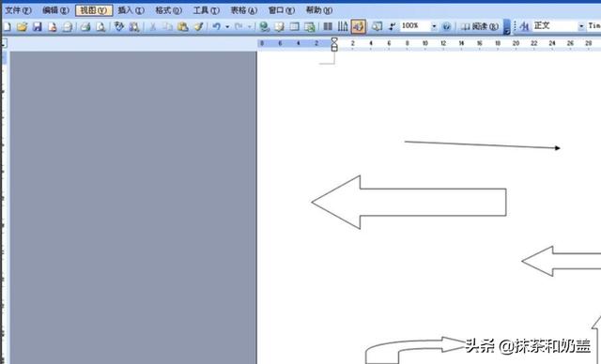601x364 pixels.
Task: Toggle the Document Map button
Action: pyautogui.click(x=378, y=26)
